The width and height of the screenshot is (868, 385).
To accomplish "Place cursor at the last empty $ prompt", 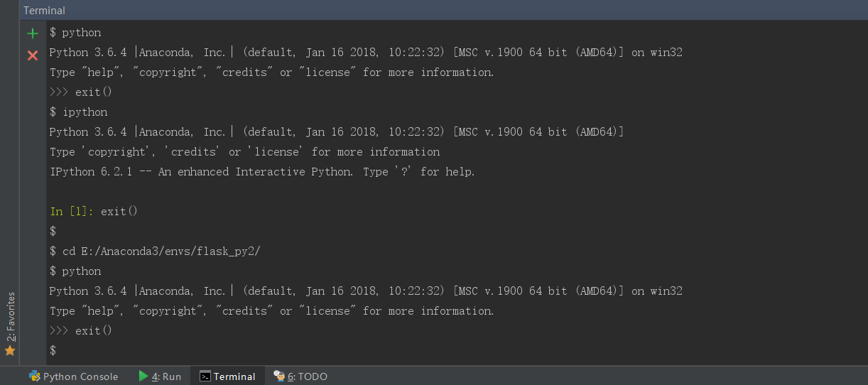I will [53, 351].
